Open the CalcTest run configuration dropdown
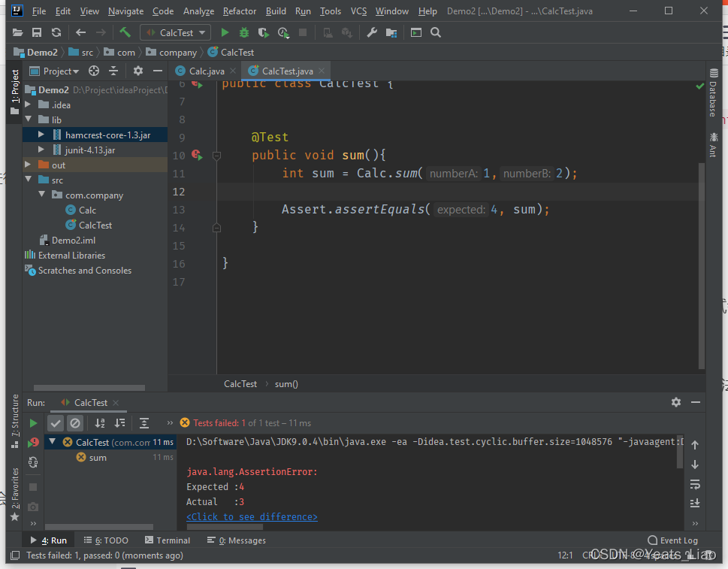This screenshot has width=728, height=569. click(x=176, y=32)
